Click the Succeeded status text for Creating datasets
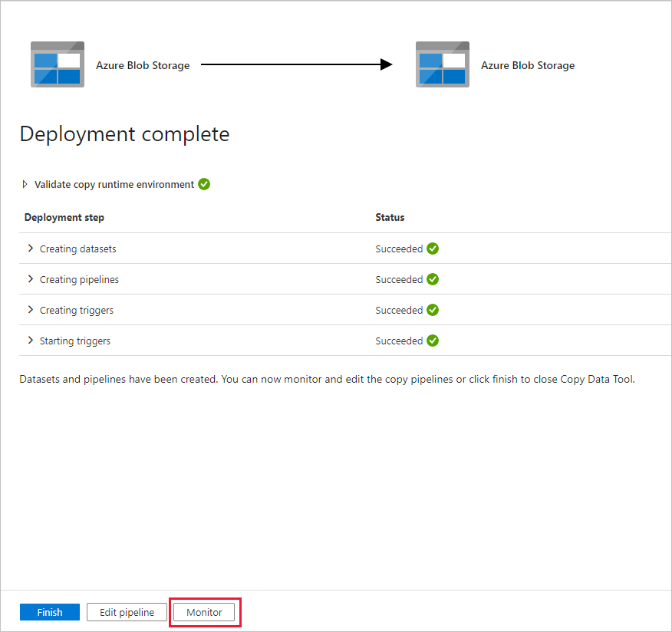The image size is (672, 632). pyautogui.click(x=398, y=249)
